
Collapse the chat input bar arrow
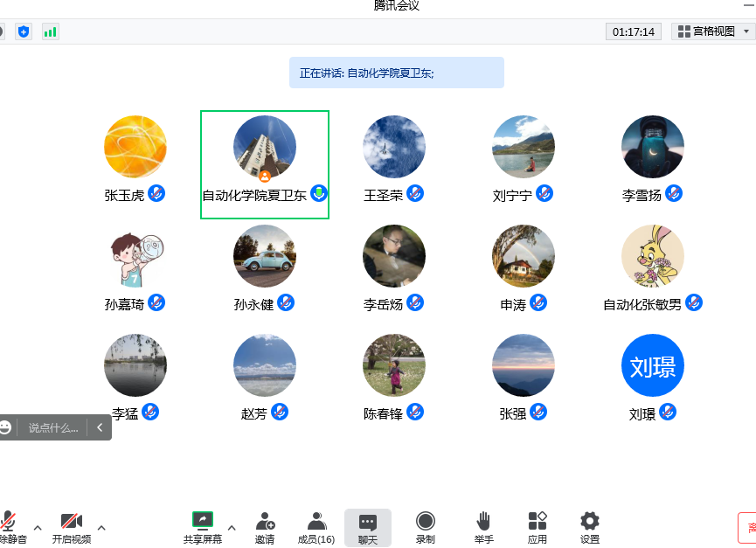coord(100,427)
